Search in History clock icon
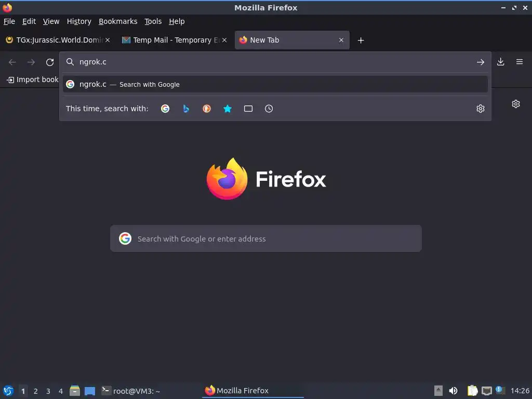Image resolution: width=532 pixels, height=399 pixels. [269, 109]
